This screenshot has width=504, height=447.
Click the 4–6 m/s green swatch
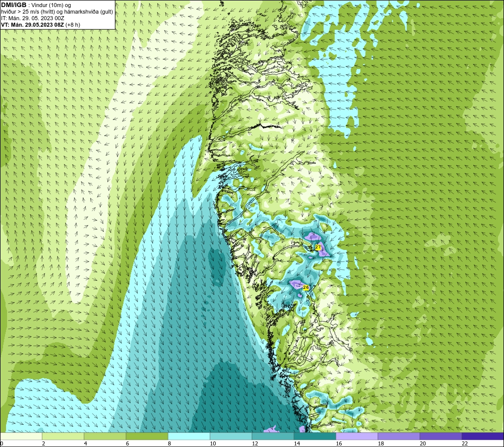coord(105,436)
